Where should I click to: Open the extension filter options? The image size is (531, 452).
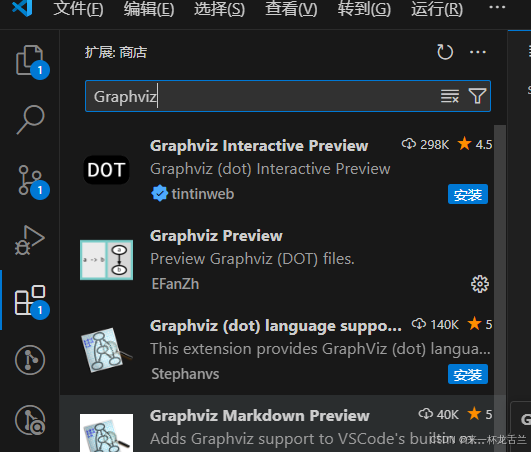477,96
